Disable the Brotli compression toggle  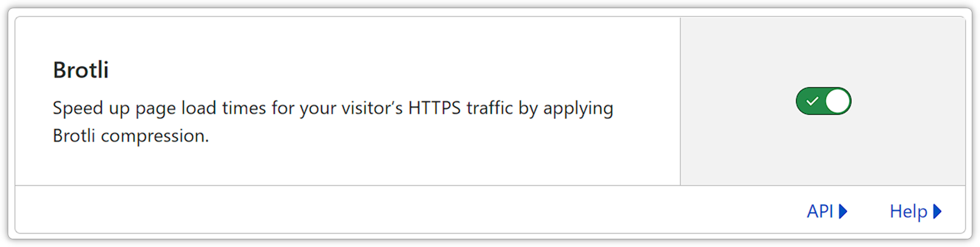(x=823, y=101)
